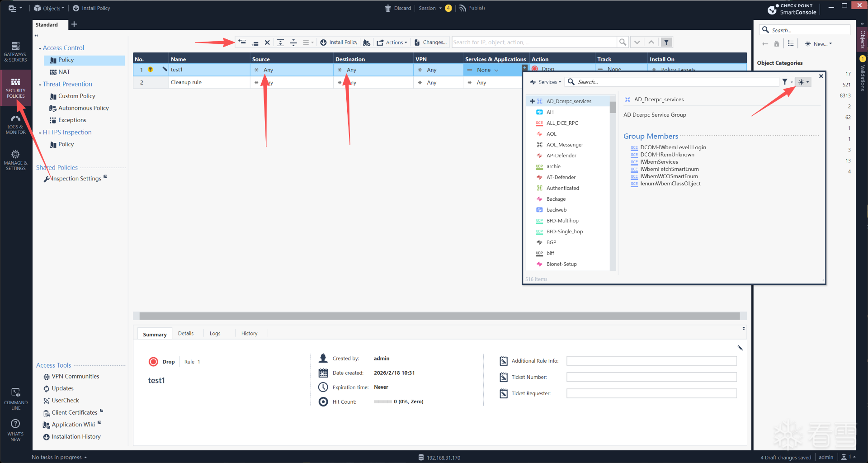
Task: Click the yellow validations indicator
Action: [863, 58]
